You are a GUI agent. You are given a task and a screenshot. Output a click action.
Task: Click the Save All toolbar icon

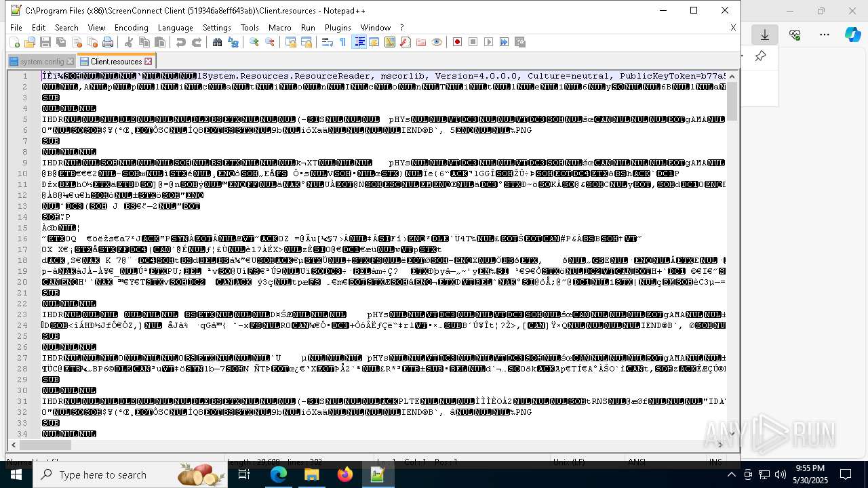click(x=61, y=42)
